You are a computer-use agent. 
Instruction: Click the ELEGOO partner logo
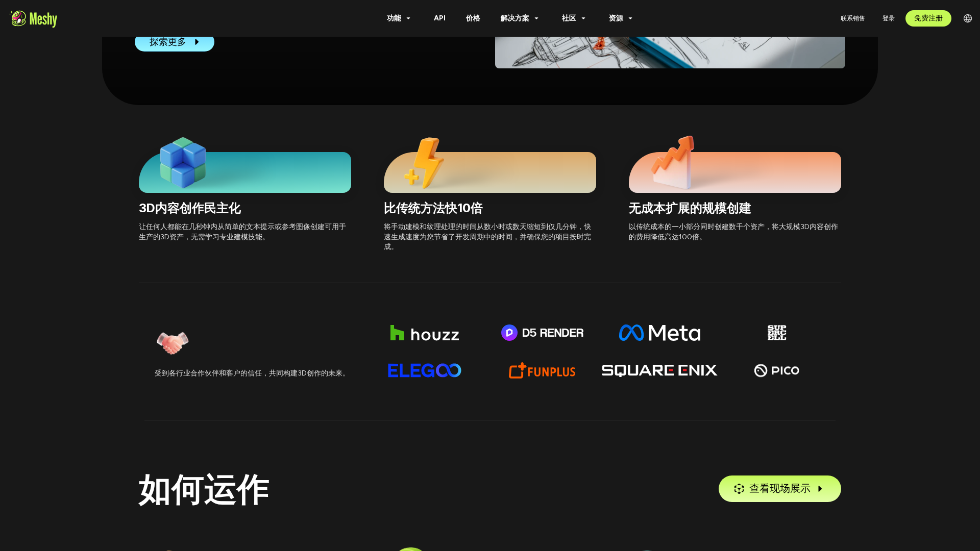[424, 370]
